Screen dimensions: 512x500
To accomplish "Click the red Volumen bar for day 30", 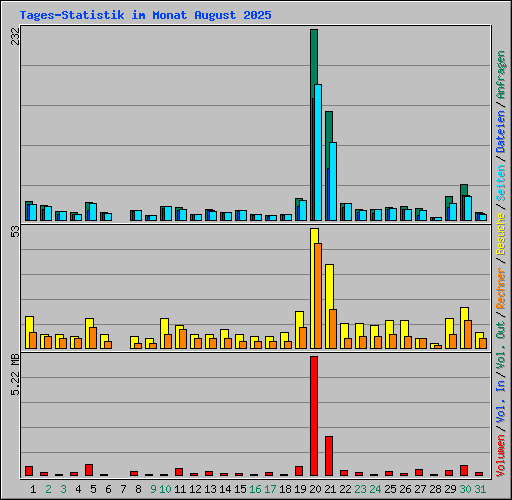I will (x=464, y=471).
